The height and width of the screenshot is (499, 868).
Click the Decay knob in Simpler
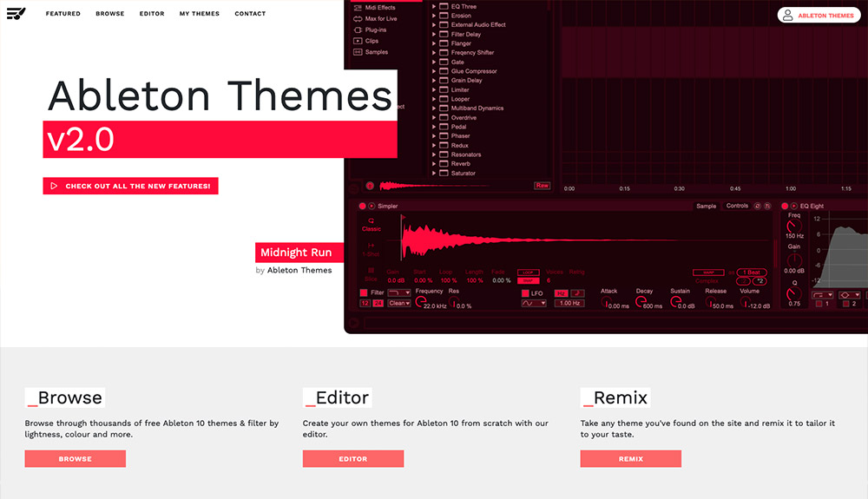click(641, 301)
